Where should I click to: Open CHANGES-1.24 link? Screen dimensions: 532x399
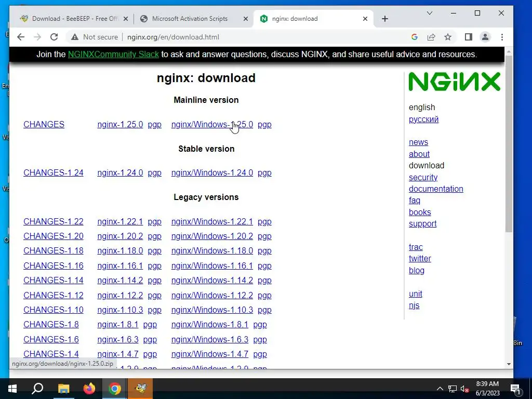coord(54,172)
